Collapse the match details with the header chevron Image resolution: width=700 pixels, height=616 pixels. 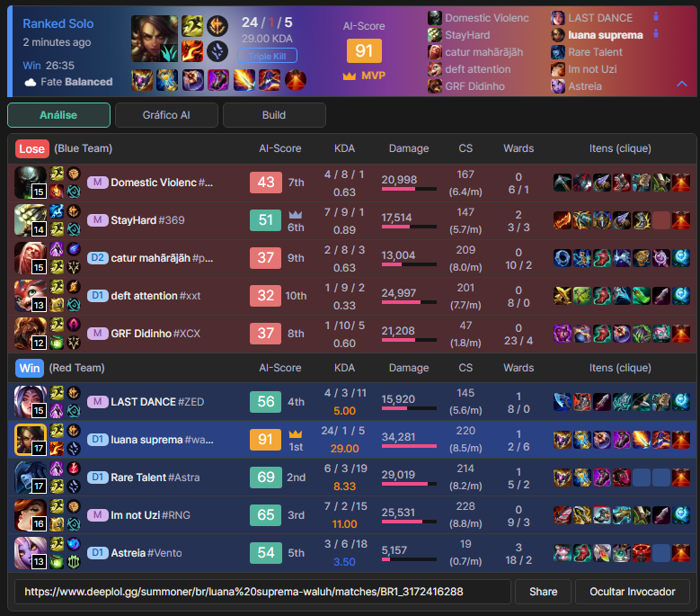[x=682, y=84]
